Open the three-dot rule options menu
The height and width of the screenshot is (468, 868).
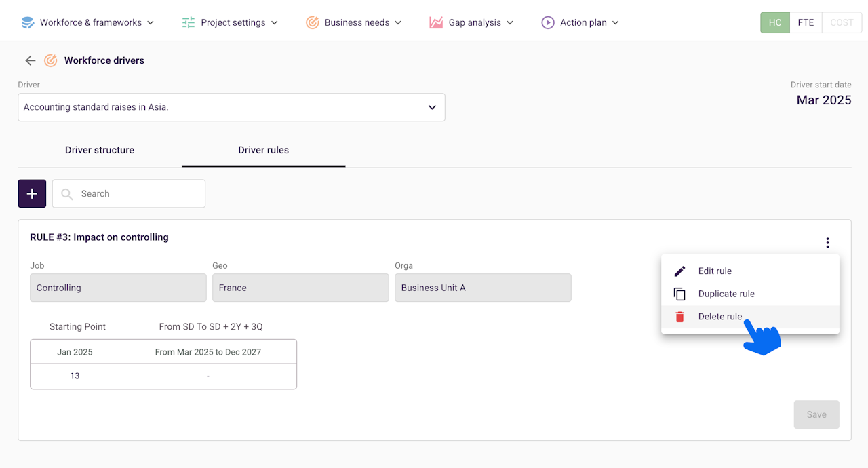click(827, 243)
